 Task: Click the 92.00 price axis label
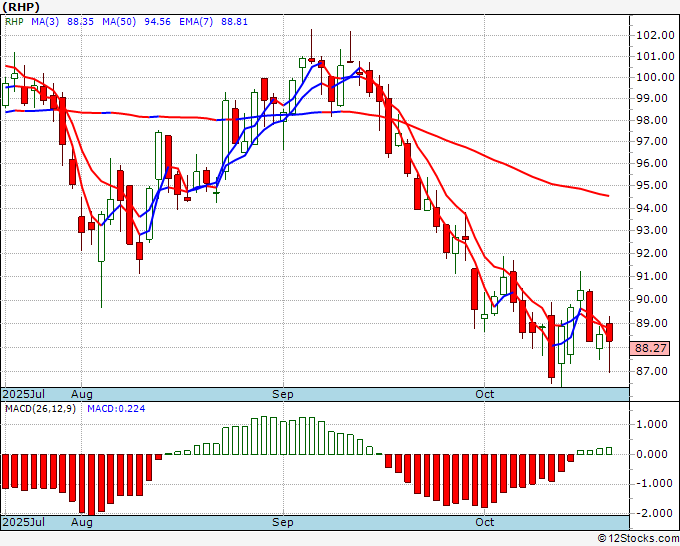coord(652,253)
